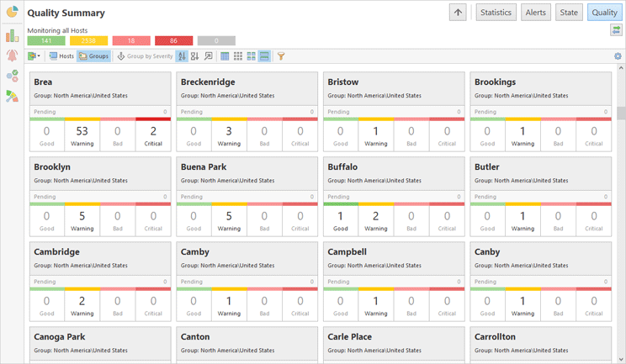626x364 pixels.
Task: Sort tiles in ascending order
Action: [x=183, y=56]
